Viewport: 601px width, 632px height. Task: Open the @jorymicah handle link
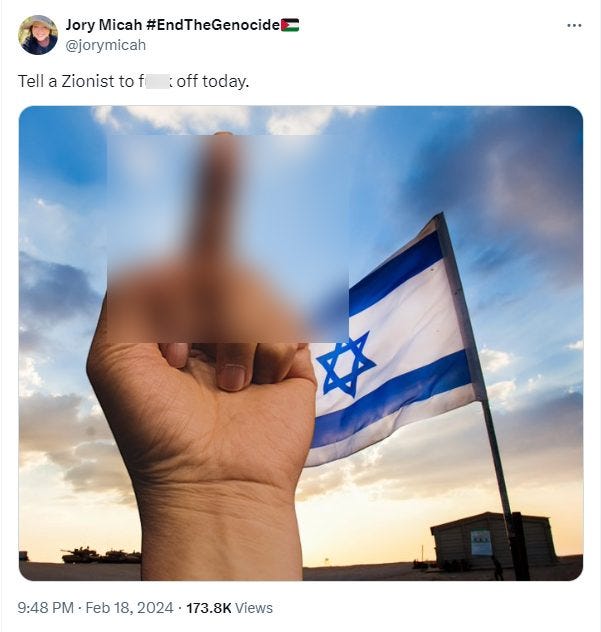coord(106,45)
